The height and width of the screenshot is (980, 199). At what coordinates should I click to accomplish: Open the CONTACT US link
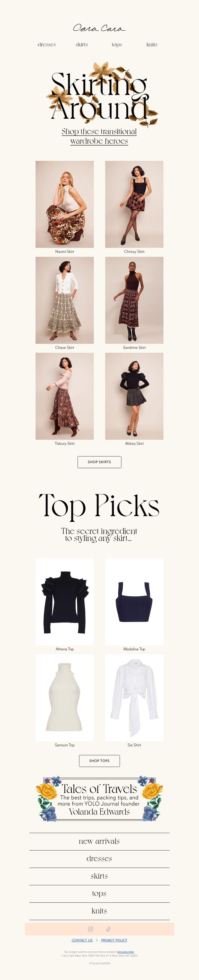click(82, 940)
